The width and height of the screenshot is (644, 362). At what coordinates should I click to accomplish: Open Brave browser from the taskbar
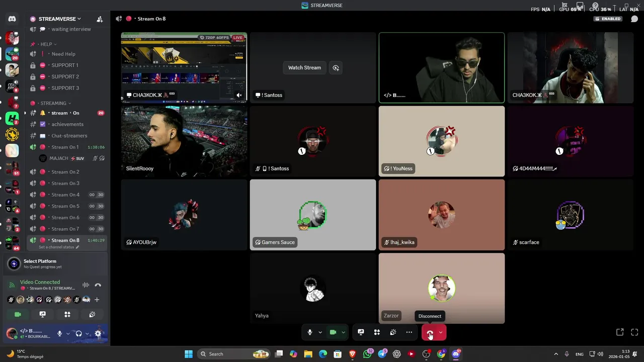click(x=353, y=354)
